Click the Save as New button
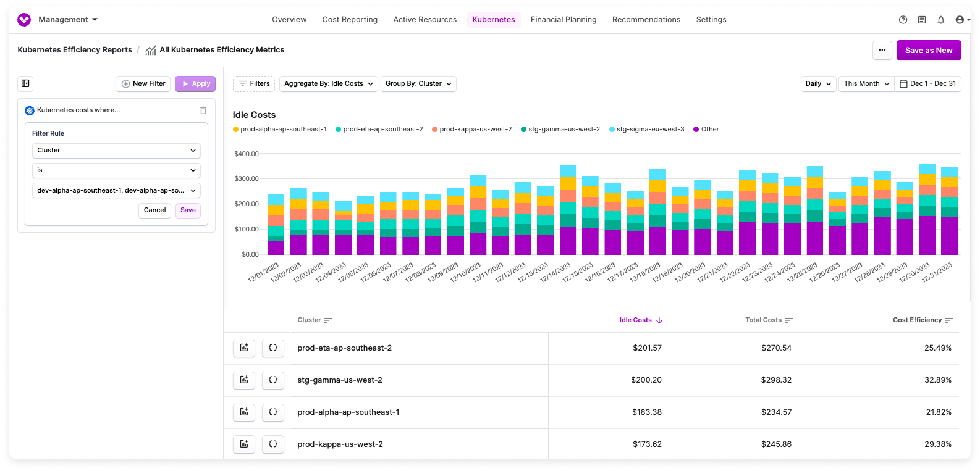 pos(929,50)
